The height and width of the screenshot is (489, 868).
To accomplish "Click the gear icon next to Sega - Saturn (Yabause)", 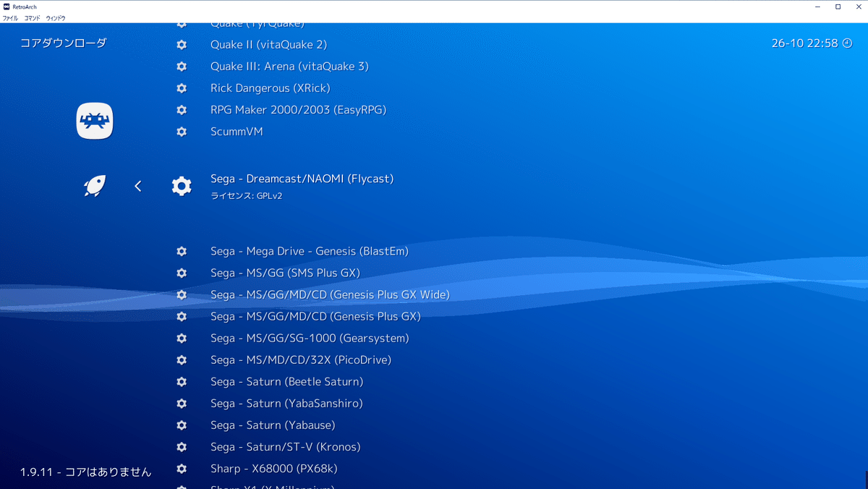I will (182, 425).
